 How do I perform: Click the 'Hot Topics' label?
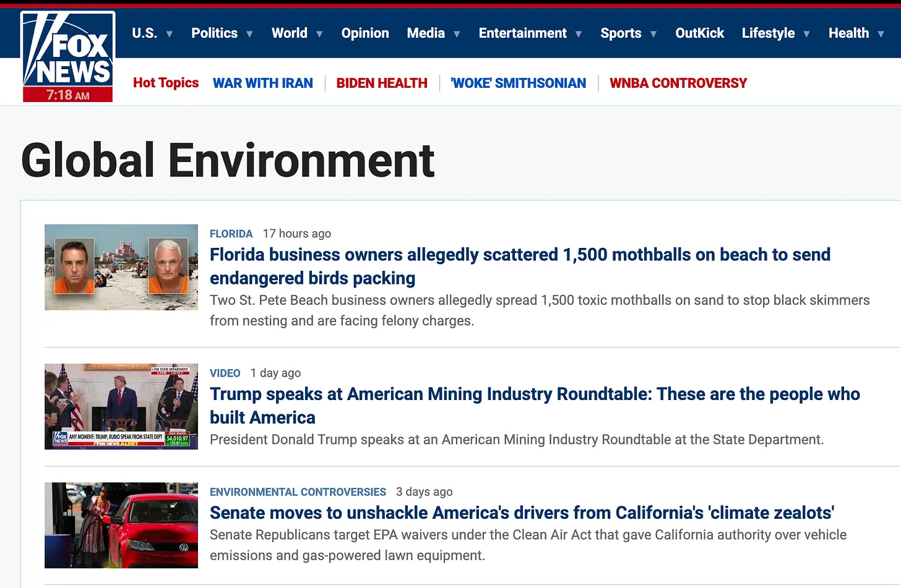click(x=166, y=83)
